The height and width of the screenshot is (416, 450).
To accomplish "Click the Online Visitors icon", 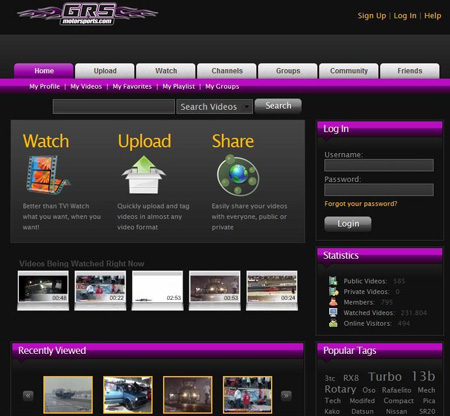I will click(x=333, y=323).
